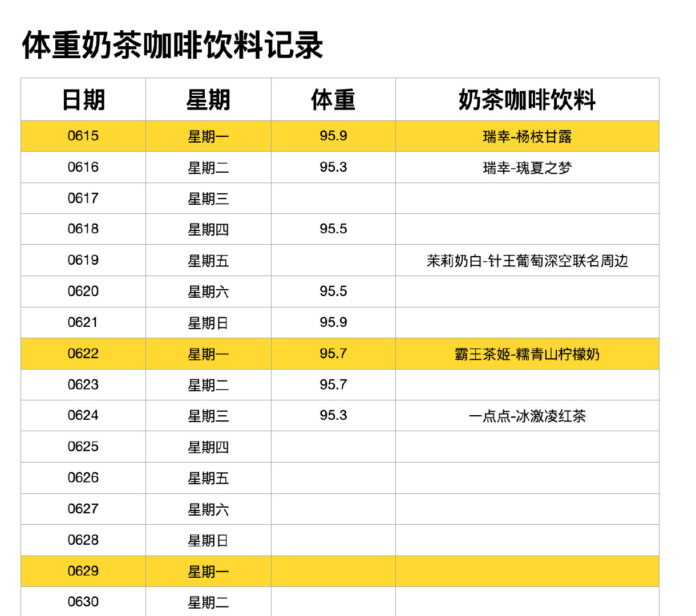696x616 pixels.
Task: Click 星期一 in the 0622 row
Action: [x=208, y=354]
